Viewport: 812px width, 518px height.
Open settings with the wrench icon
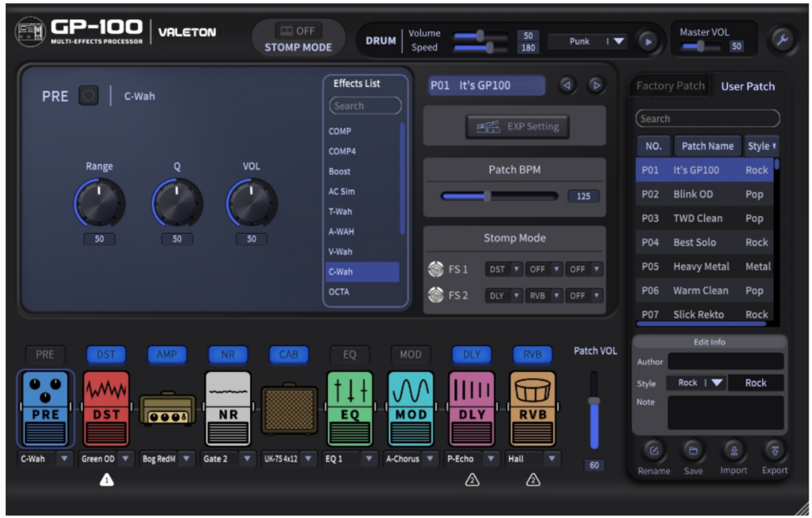point(782,39)
